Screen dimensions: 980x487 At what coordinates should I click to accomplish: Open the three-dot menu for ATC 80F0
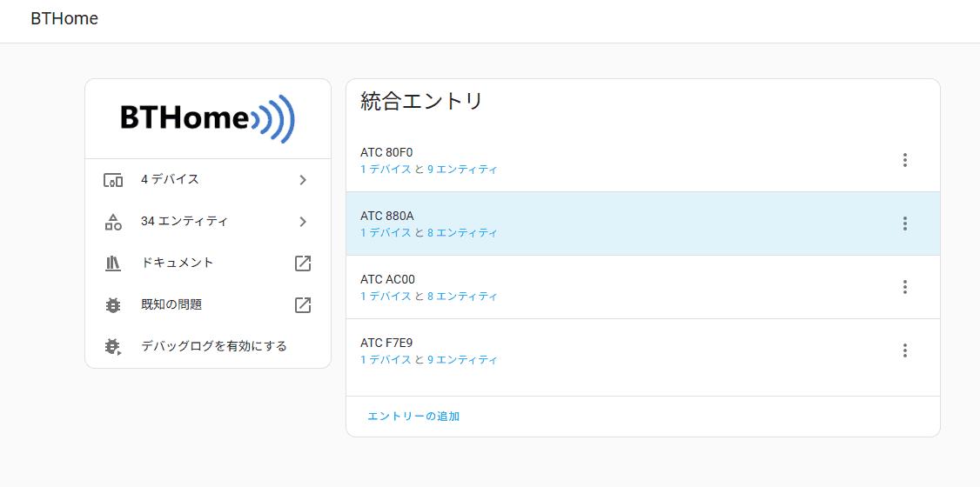tap(904, 161)
